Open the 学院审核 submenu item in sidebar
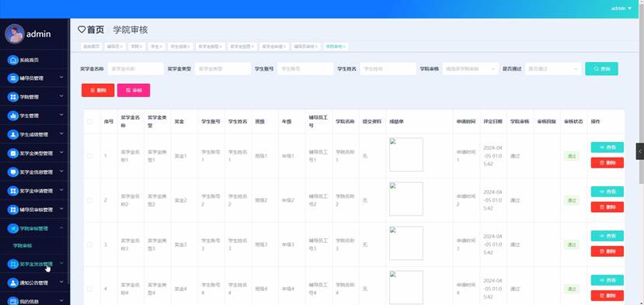The image size is (644, 305). 23,246
